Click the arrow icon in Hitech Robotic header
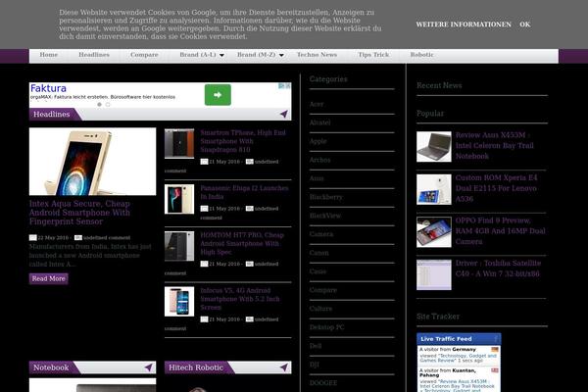This screenshot has width=588, height=392. tap(284, 367)
